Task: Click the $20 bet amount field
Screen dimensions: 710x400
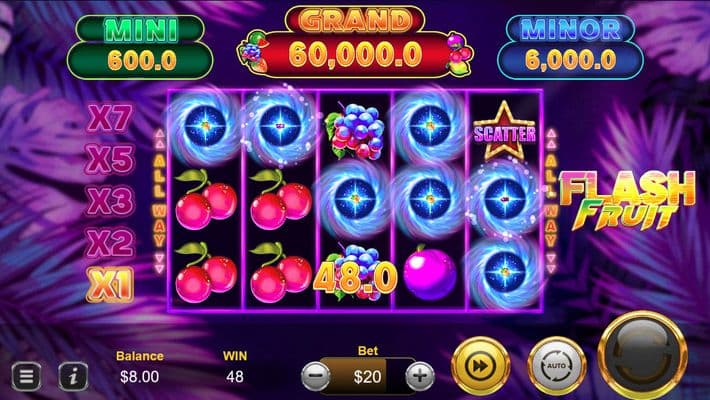Action: (367, 376)
